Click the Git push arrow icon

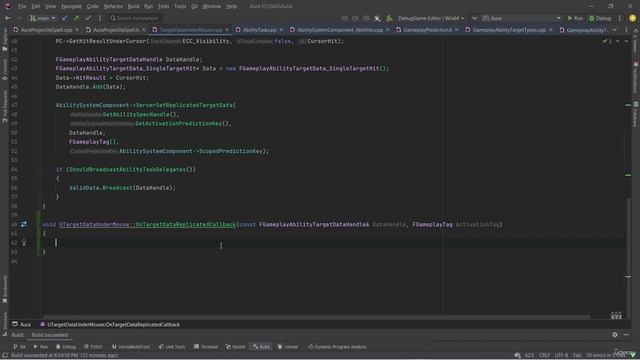pos(76,18)
